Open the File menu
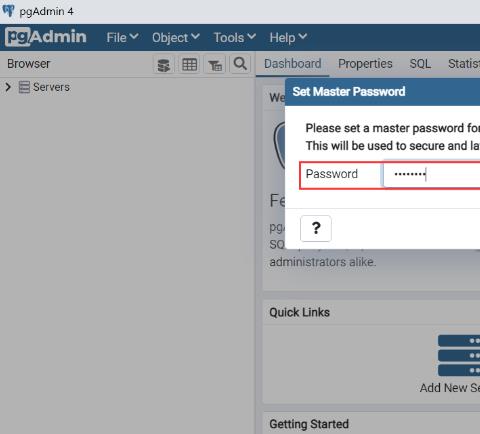480x434 pixels. 122,37
